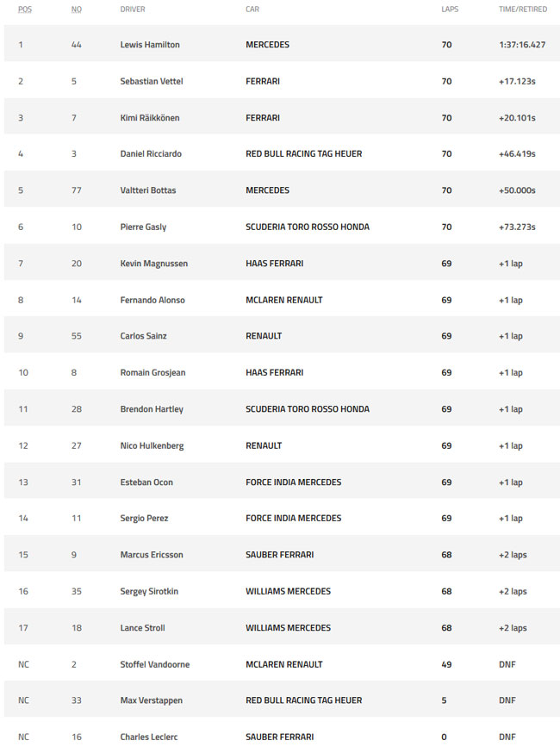The height and width of the screenshot is (753, 560).
Task: Click SCUDERIA TORO ROSSO HONDA for Hartley
Action: [x=308, y=409]
